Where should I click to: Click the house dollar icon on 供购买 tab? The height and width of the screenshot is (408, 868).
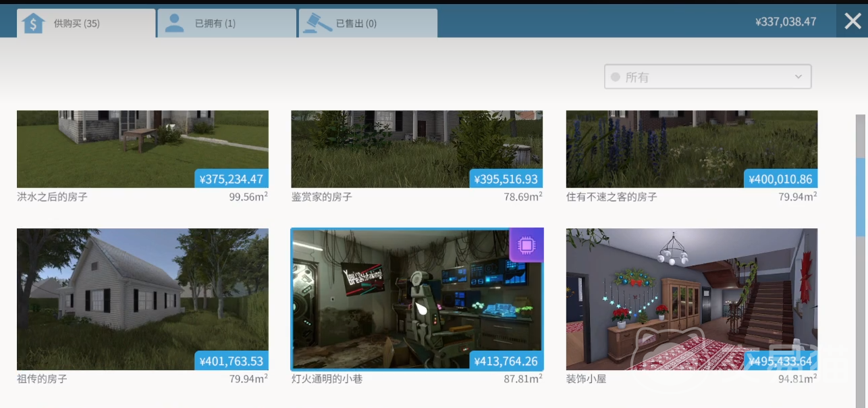tap(33, 23)
